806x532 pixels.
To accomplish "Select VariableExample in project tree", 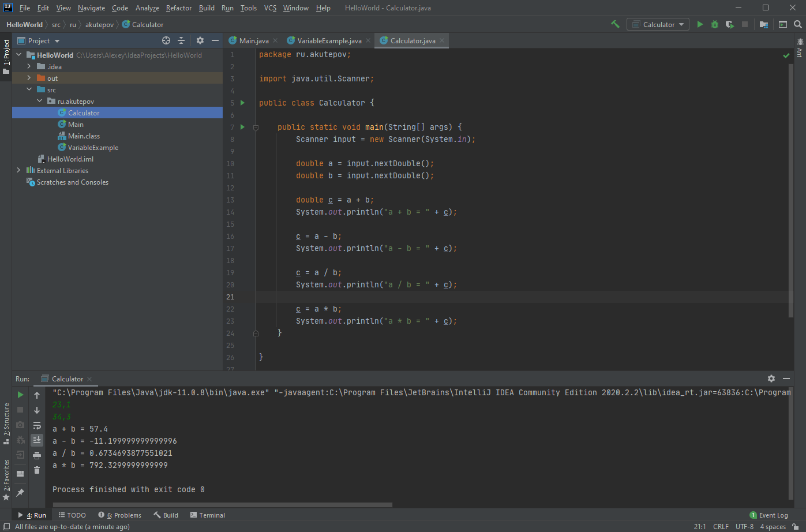I will coord(93,148).
